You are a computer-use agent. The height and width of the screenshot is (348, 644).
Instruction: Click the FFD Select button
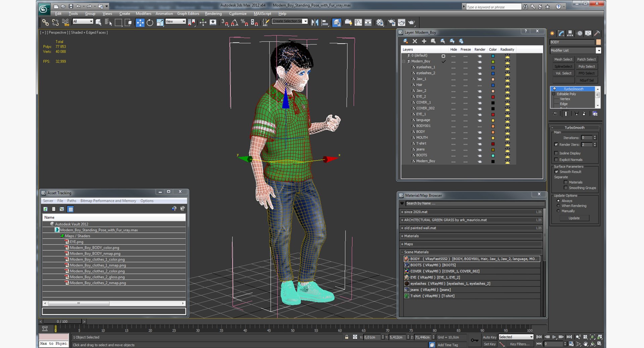pyautogui.click(x=587, y=73)
